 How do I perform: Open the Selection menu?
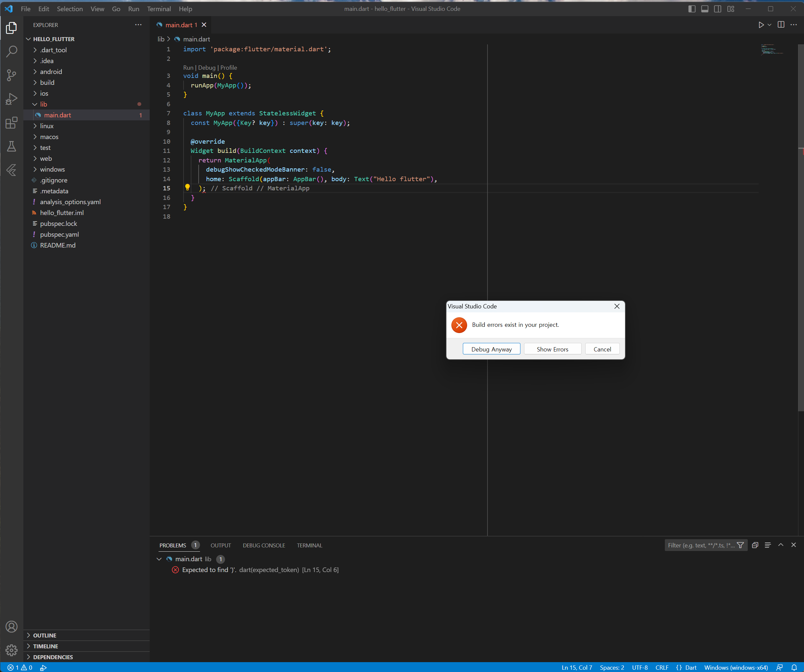click(x=70, y=9)
